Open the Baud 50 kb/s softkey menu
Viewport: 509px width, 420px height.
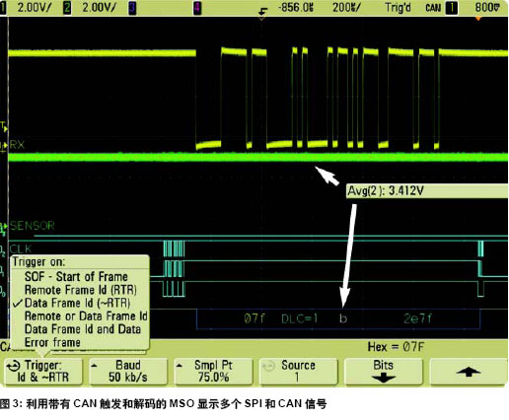point(128,372)
